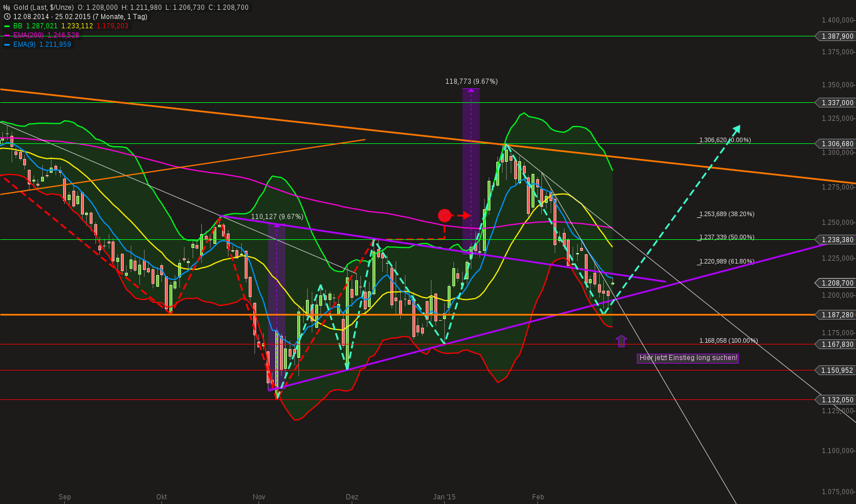Click the red circle signal marker
Image resolution: width=856 pixels, height=504 pixels.
click(444, 215)
